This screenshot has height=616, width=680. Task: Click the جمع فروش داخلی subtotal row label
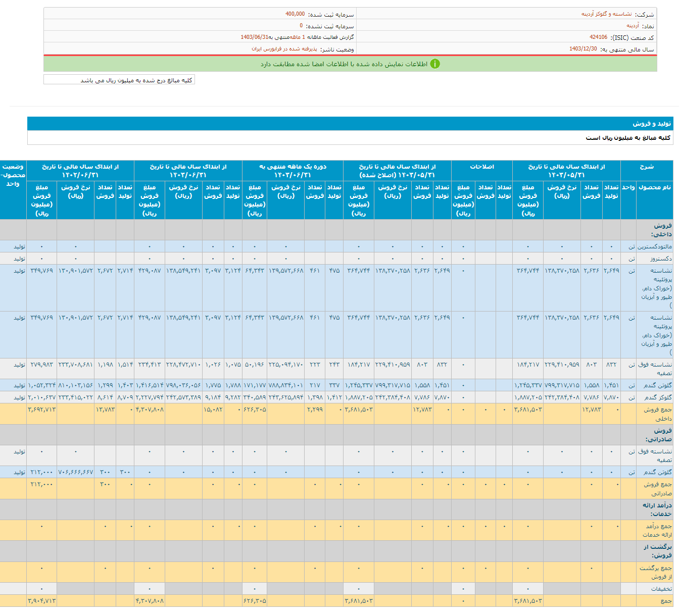pos(657,414)
